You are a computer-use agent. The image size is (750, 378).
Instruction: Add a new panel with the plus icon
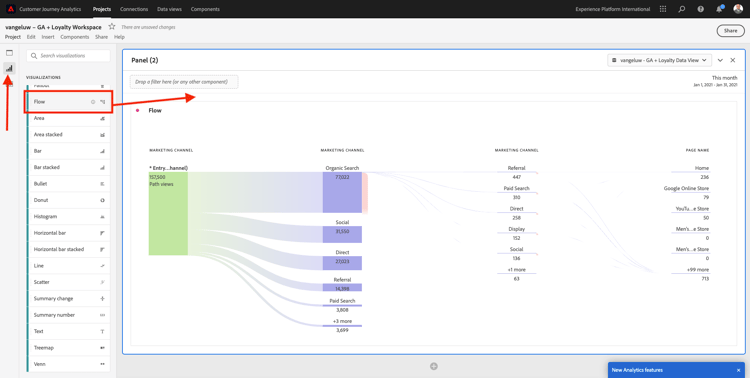tap(434, 367)
